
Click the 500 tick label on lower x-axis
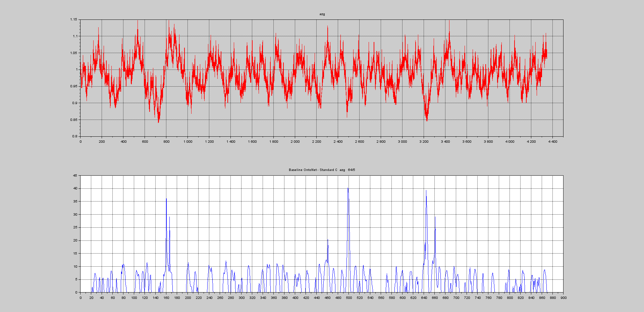(349, 298)
